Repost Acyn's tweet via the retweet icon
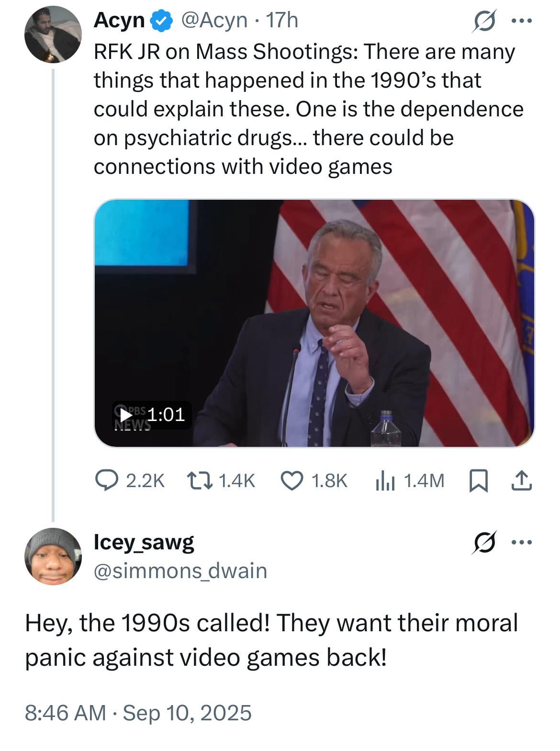The image size is (560, 751). pyautogui.click(x=220, y=480)
